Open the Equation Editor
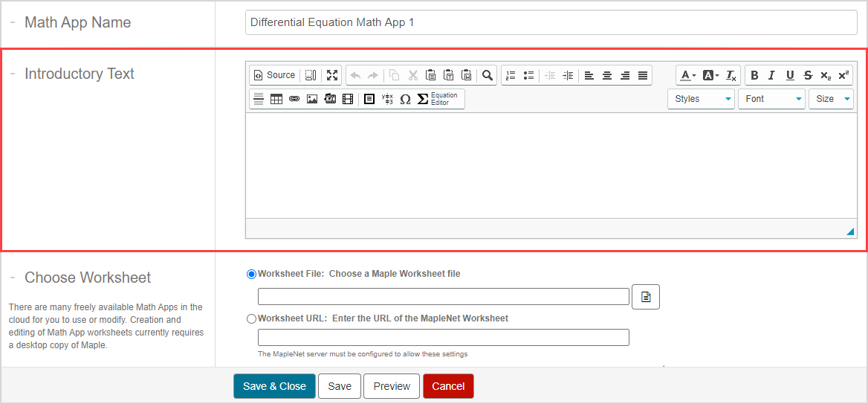The height and width of the screenshot is (404, 868). pos(438,99)
